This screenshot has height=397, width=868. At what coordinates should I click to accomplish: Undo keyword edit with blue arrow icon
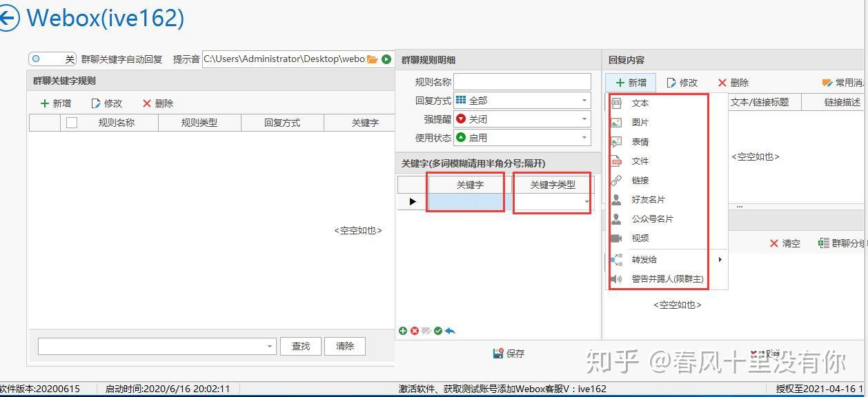click(450, 331)
